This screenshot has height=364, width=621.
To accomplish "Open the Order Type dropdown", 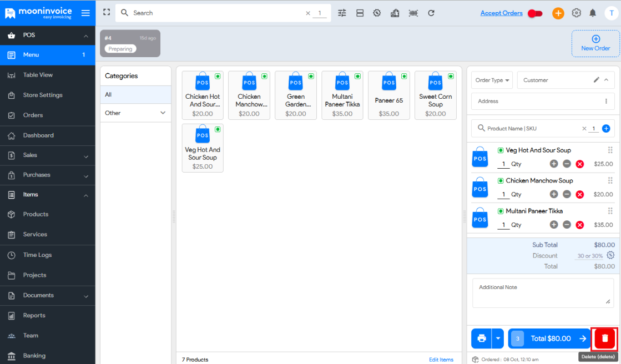I will (x=492, y=80).
